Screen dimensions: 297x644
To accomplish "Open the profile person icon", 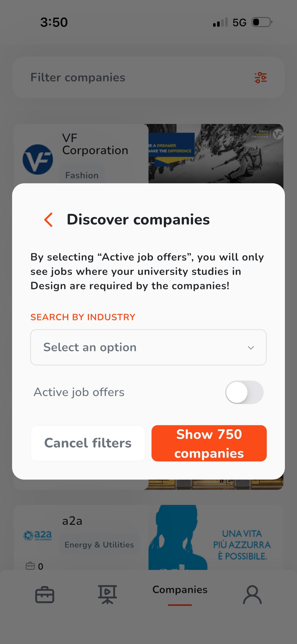I will (x=252, y=595).
